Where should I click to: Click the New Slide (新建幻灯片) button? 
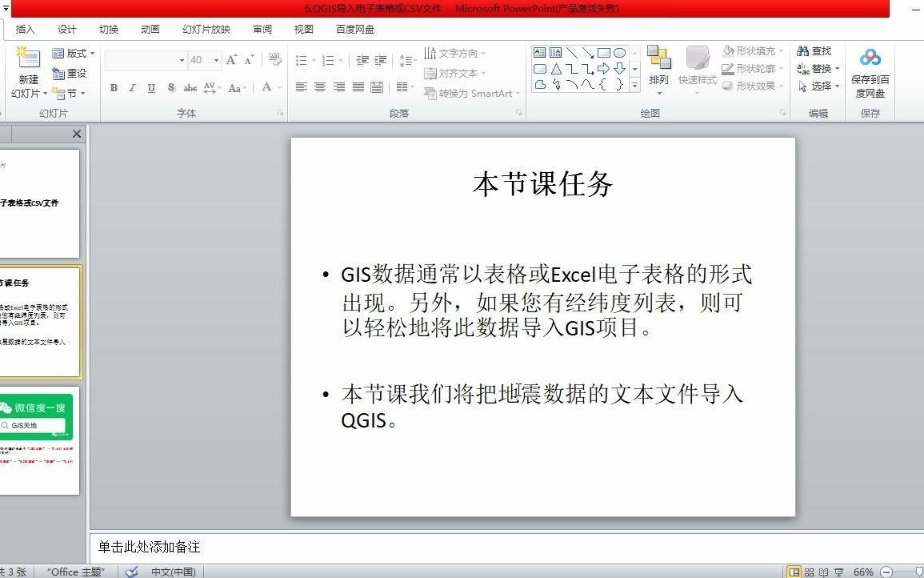[x=28, y=70]
